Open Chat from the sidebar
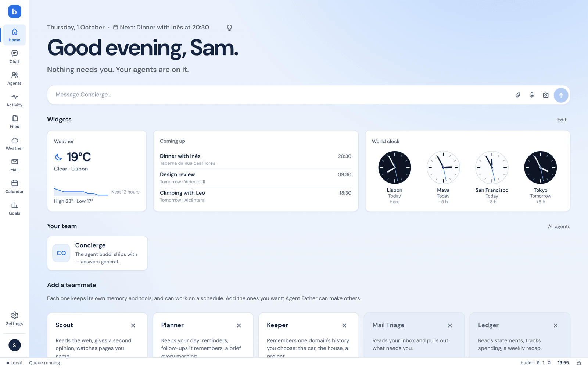Screen dimensions: 588x368 (14, 57)
